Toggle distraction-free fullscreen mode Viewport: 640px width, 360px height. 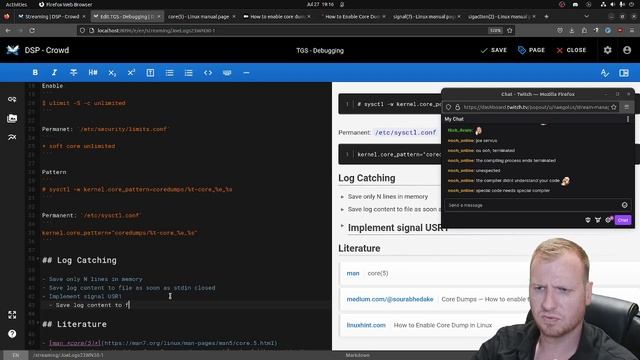tap(12, 315)
